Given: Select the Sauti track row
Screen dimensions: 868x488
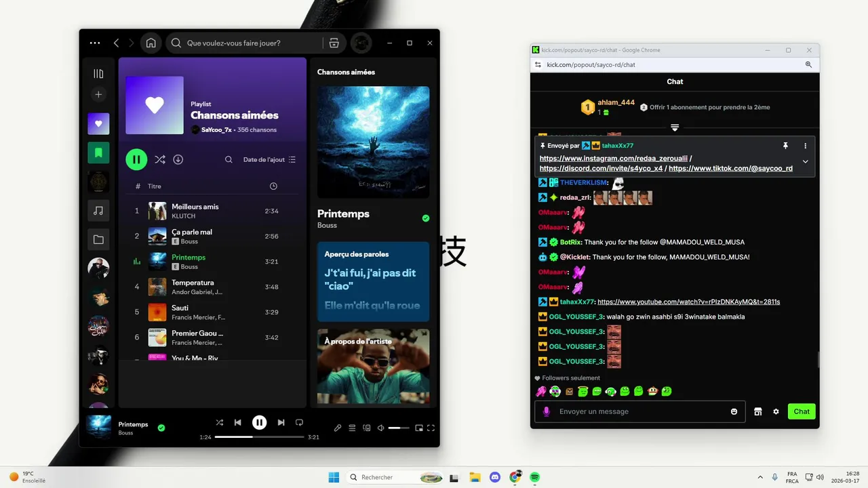Looking at the screenshot, I should click(x=212, y=312).
